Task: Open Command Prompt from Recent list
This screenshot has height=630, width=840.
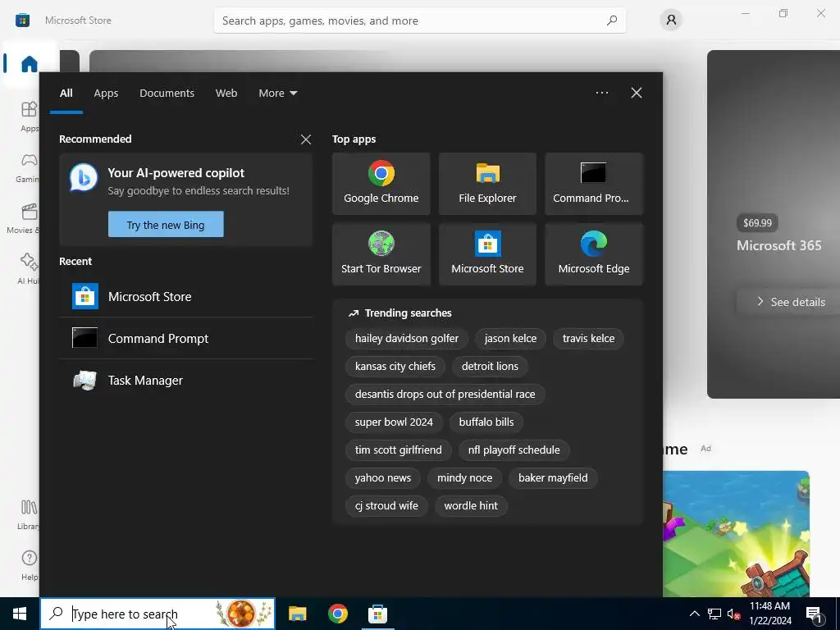Action: [x=186, y=338]
